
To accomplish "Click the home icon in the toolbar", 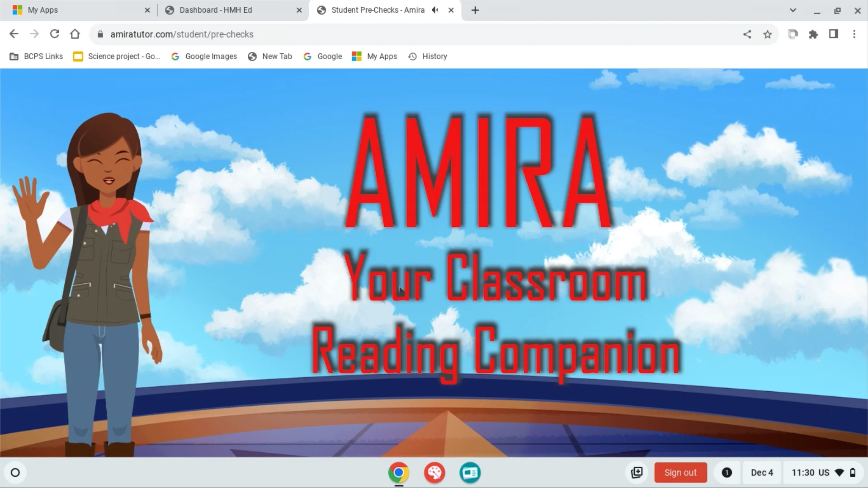I will [75, 34].
